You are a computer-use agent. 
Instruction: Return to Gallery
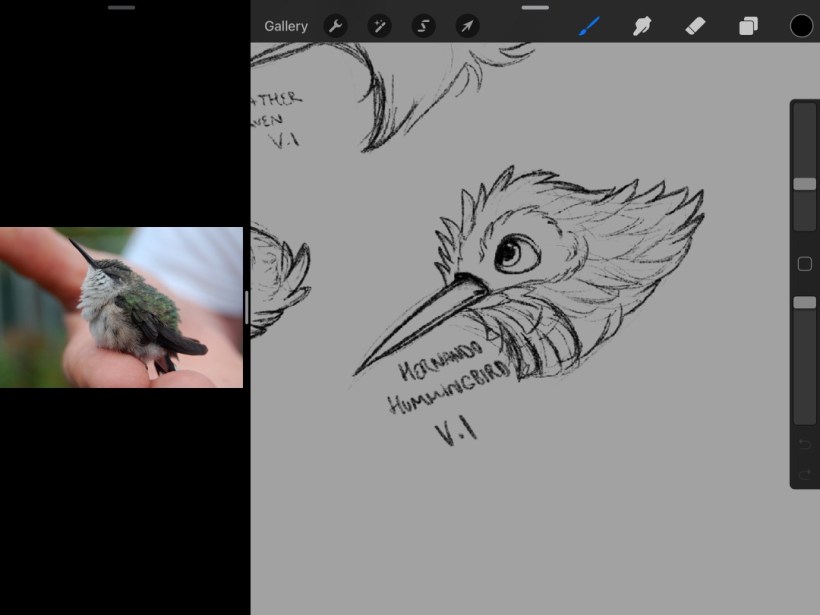pos(286,26)
